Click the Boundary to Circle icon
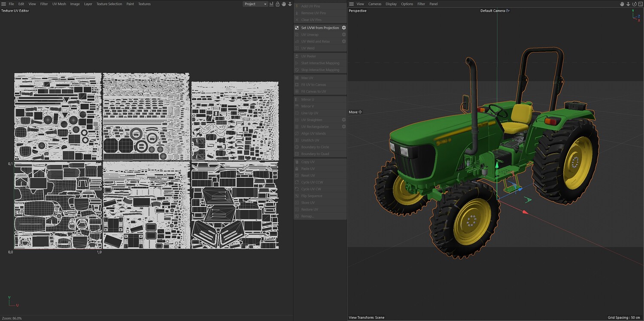This screenshot has height=321, width=644. pos(297,147)
